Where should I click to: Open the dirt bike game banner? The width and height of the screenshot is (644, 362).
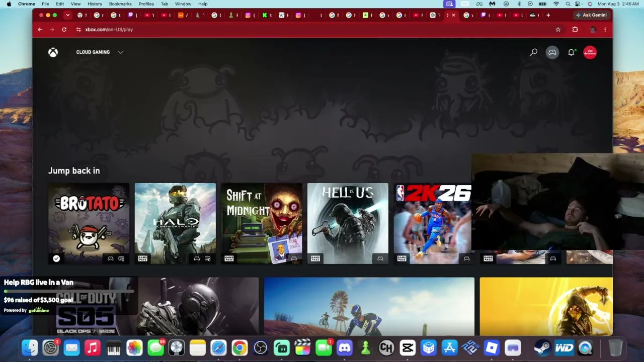(369, 306)
